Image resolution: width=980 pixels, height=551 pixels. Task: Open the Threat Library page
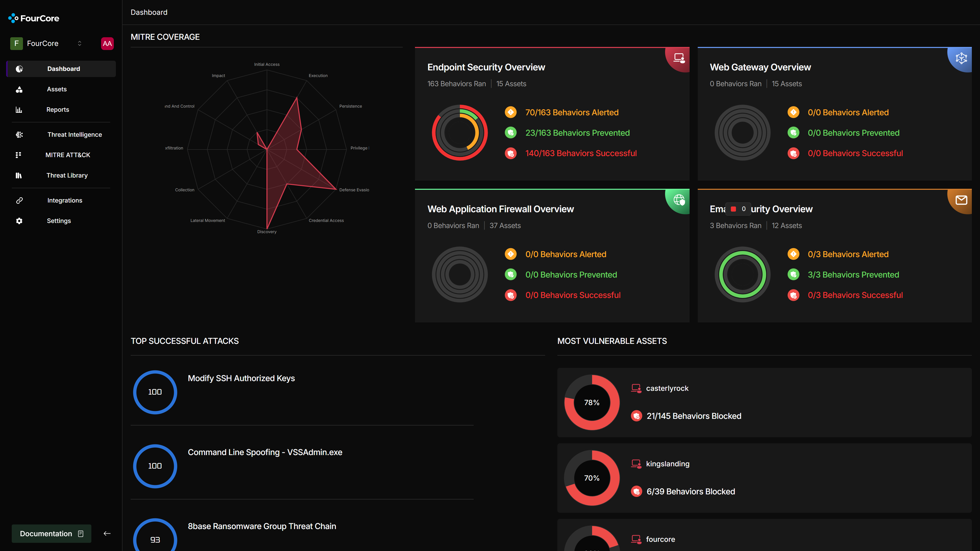(x=67, y=175)
